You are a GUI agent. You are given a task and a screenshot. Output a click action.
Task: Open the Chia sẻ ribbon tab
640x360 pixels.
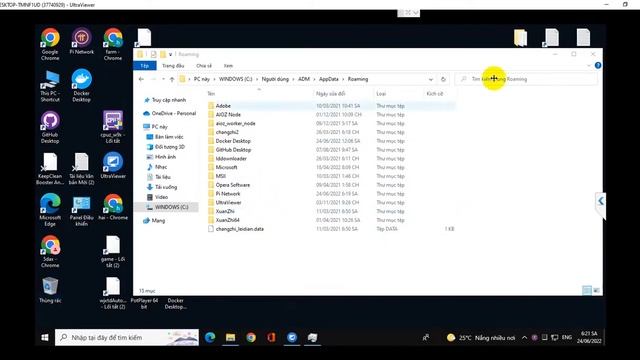pyautogui.click(x=204, y=66)
